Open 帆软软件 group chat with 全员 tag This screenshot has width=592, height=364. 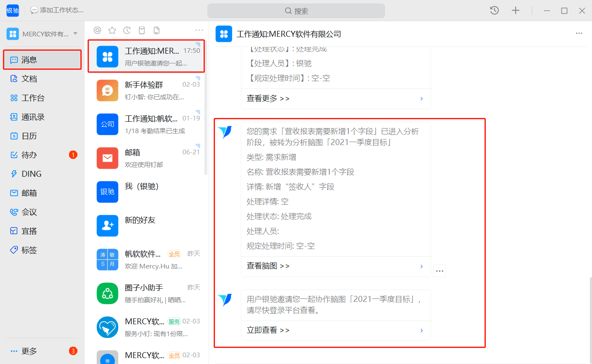click(x=146, y=260)
